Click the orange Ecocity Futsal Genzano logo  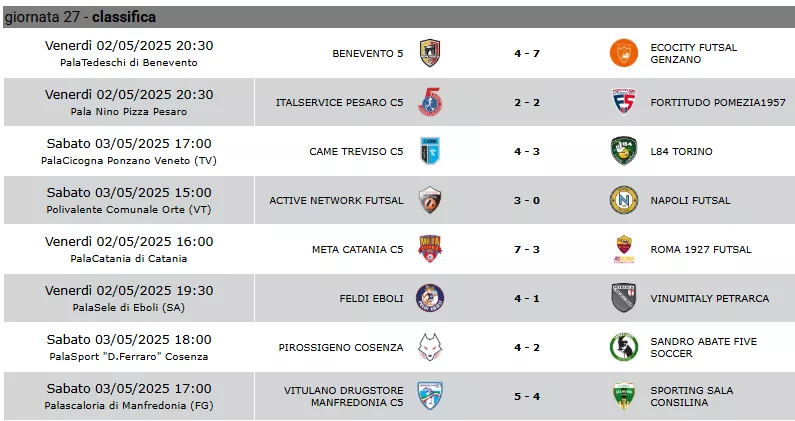click(x=624, y=53)
